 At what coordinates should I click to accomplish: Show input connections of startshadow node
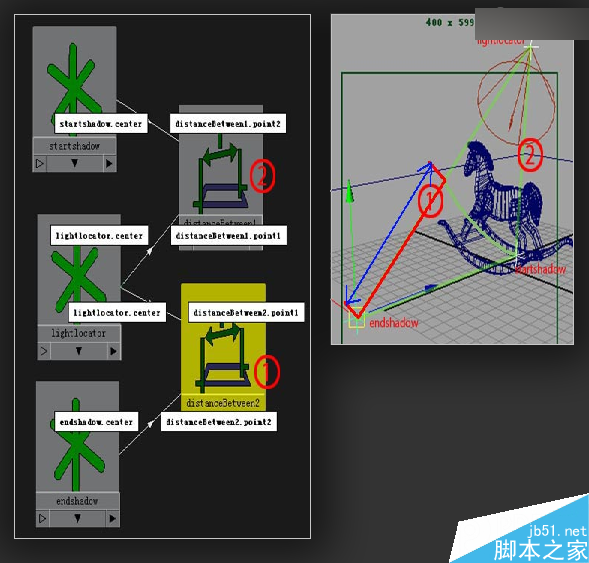(x=40, y=164)
